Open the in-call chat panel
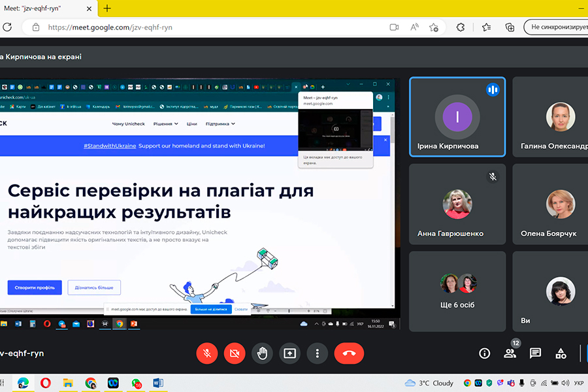This screenshot has height=392, width=588. (x=535, y=353)
